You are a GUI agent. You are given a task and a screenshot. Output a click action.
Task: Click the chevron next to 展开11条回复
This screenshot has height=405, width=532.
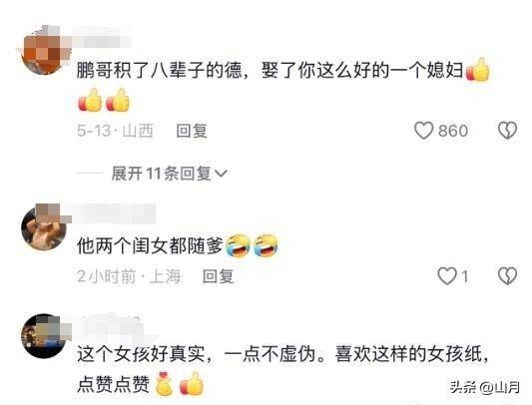point(222,174)
